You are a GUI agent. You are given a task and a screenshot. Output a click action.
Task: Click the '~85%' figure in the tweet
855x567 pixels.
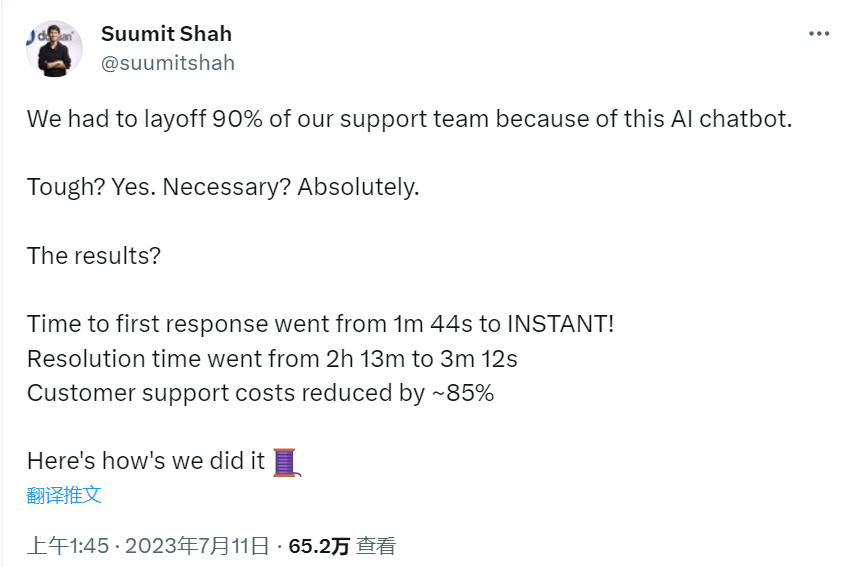pyautogui.click(x=462, y=392)
